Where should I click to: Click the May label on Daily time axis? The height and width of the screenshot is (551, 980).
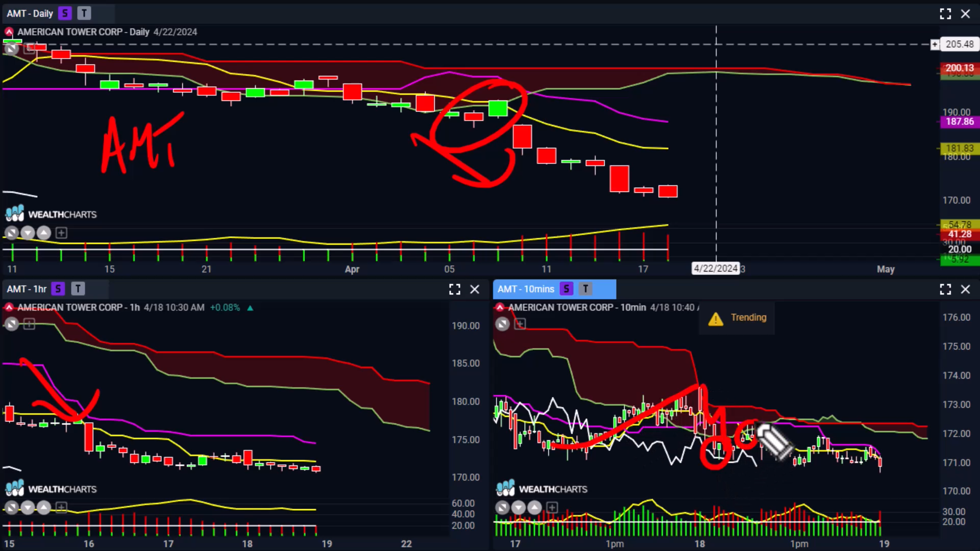click(886, 269)
